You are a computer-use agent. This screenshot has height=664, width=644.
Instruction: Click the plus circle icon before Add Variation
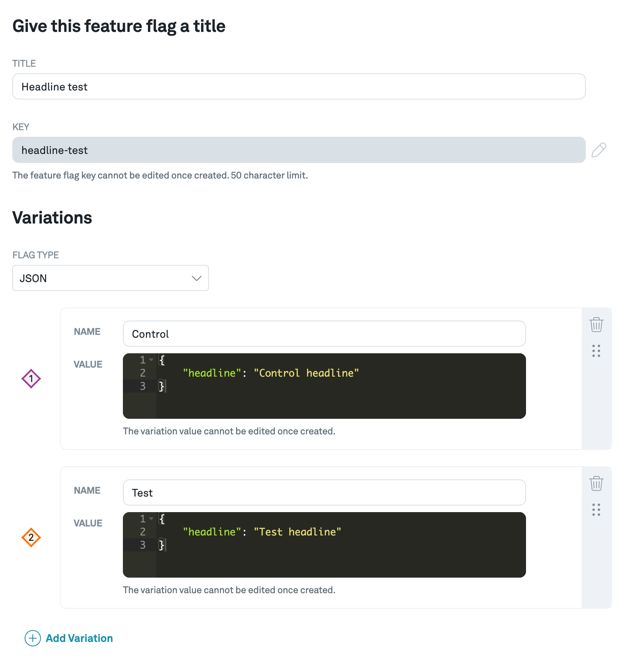32,638
